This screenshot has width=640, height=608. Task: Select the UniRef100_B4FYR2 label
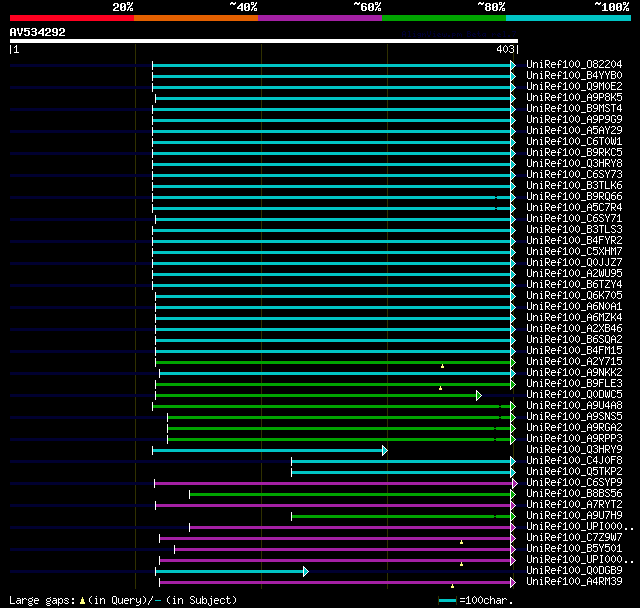coord(574,241)
